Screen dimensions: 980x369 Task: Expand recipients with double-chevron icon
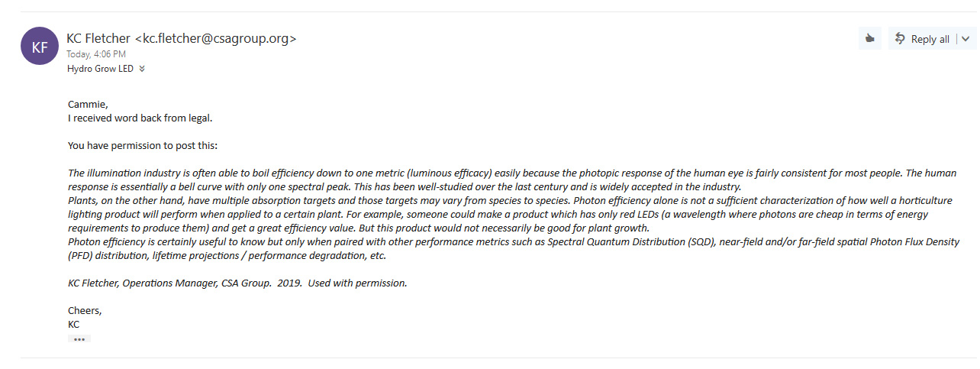(142, 69)
